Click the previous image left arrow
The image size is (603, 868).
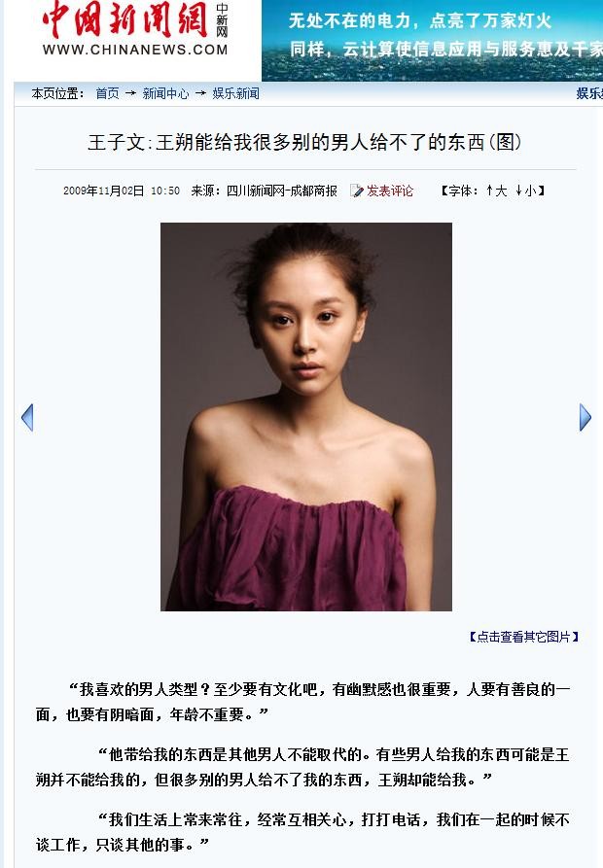(27, 417)
